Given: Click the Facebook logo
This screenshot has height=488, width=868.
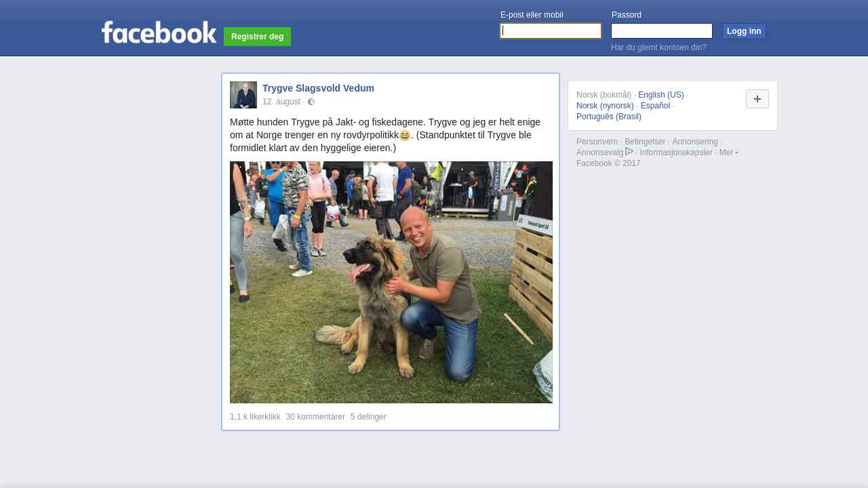Looking at the screenshot, I should 159,33.
